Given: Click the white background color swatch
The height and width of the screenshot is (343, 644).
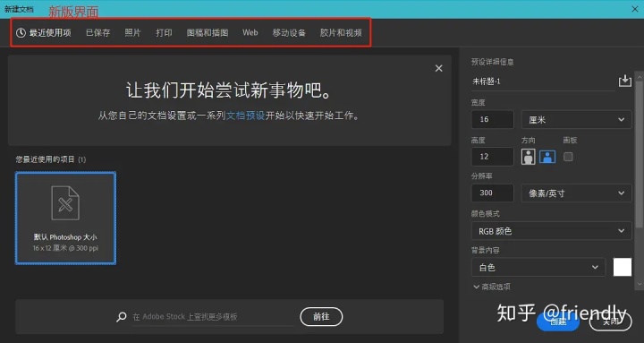Looking at the screenshot, I should [623, 268].
